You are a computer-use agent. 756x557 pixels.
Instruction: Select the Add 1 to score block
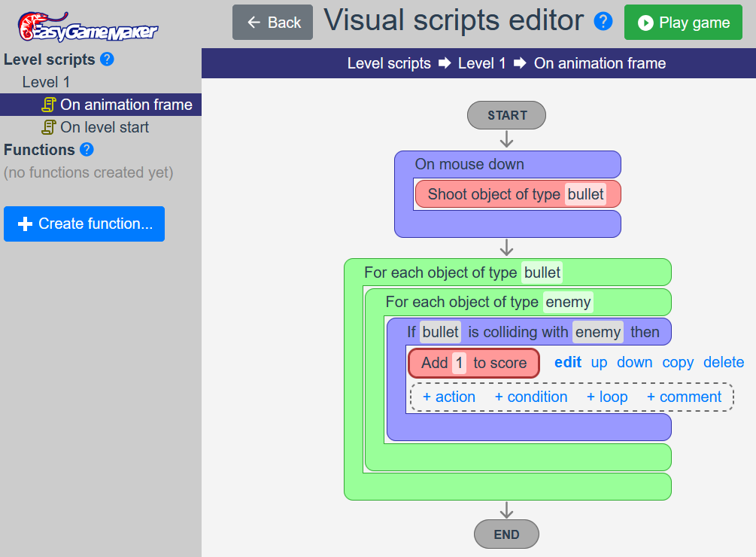(x=473, y=363)
